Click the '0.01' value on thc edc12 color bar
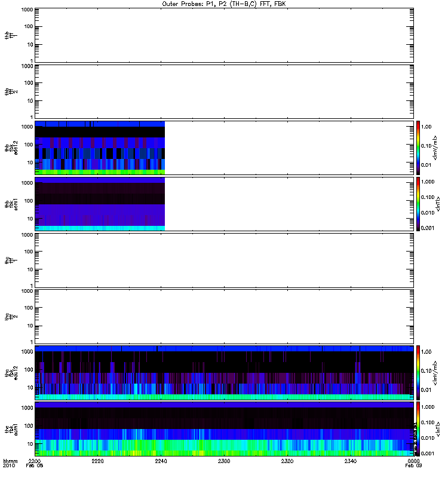This screenshot has width=448, height=478. pyautogui.click(x=426, y=390)
